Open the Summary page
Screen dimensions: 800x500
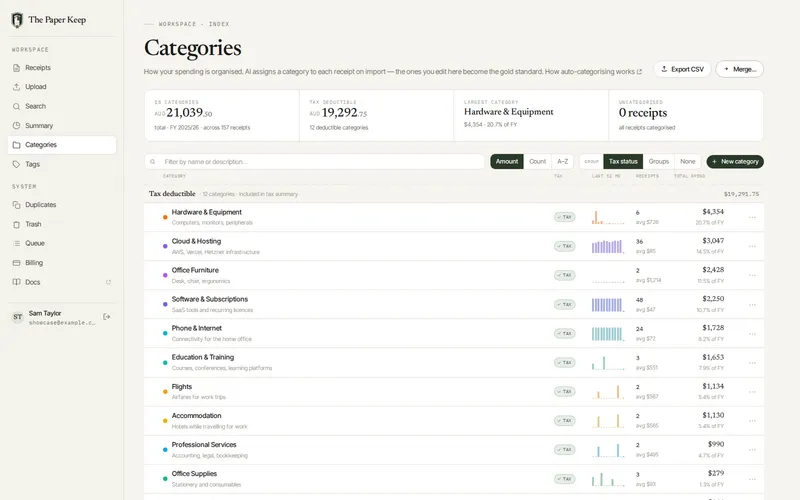62,126
